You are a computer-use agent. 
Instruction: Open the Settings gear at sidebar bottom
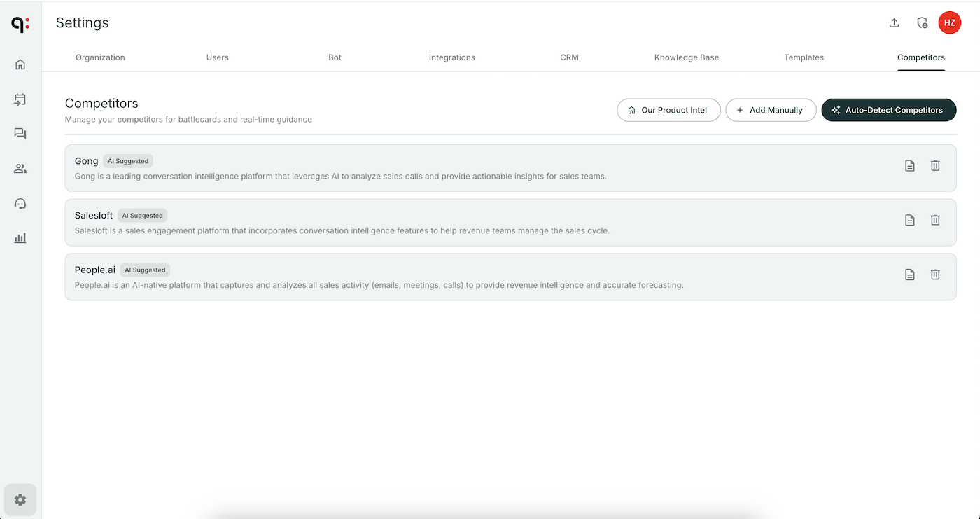click(x=20, y=499)
